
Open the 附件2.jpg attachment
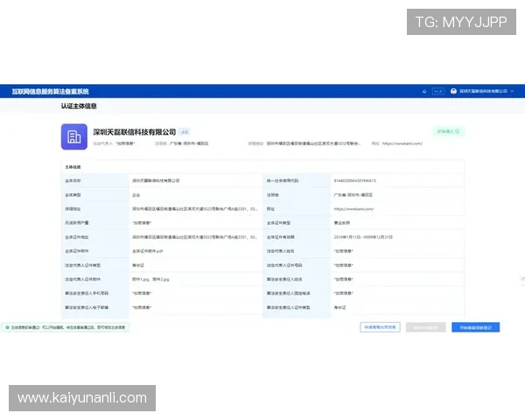[x=161, y=279]
